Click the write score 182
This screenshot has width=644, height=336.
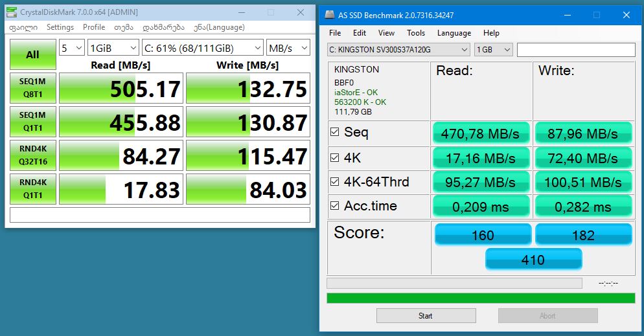pyautogui.click(x=583, y=234)
